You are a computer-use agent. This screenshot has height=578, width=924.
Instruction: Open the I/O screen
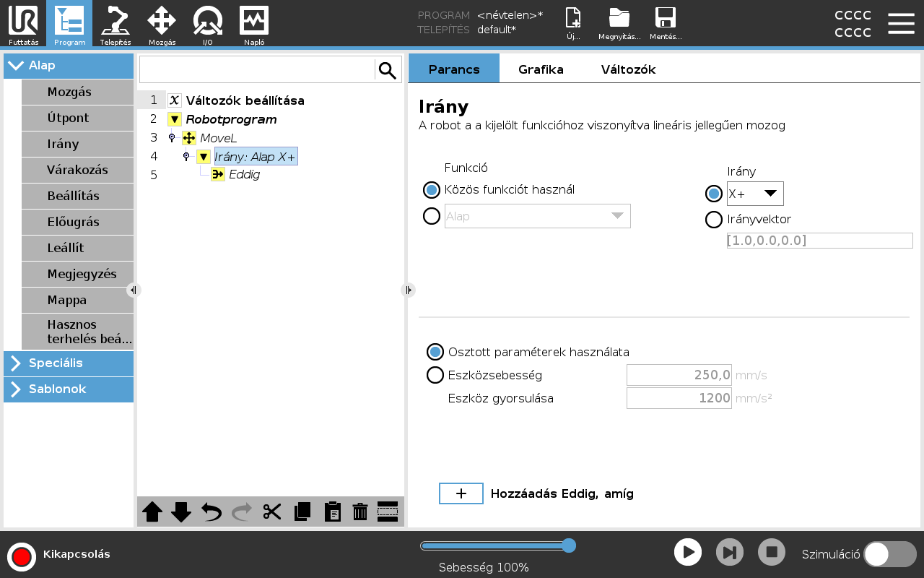[207, 23]
